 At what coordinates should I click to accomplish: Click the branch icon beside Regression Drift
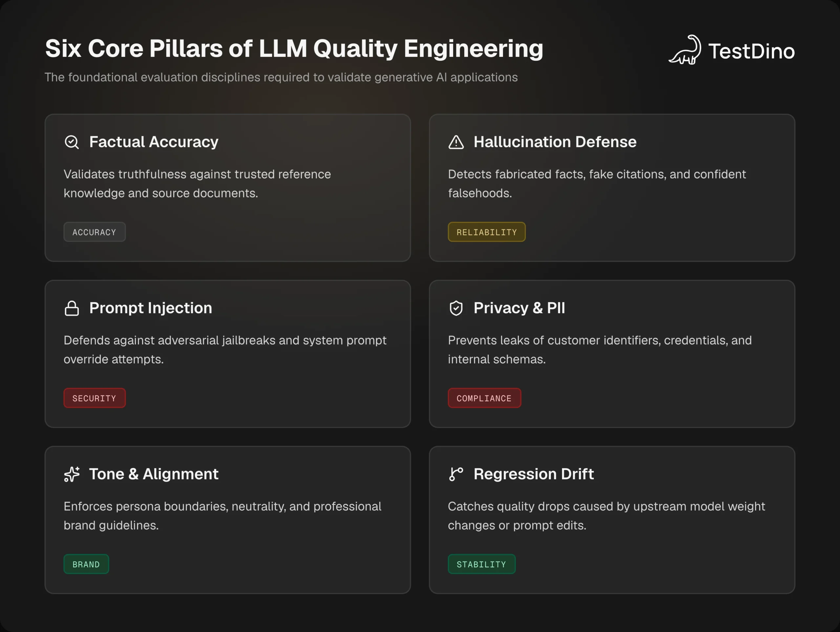[x=456, y=474]
